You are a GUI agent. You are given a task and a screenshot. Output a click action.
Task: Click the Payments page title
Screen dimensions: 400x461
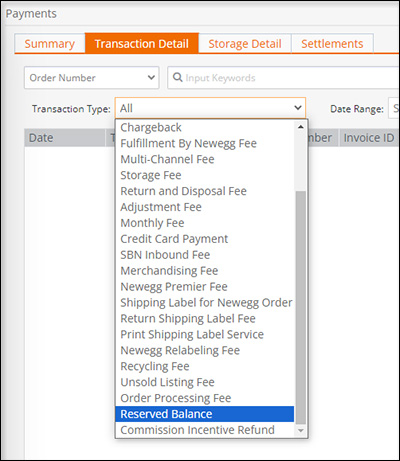(31, 14)
